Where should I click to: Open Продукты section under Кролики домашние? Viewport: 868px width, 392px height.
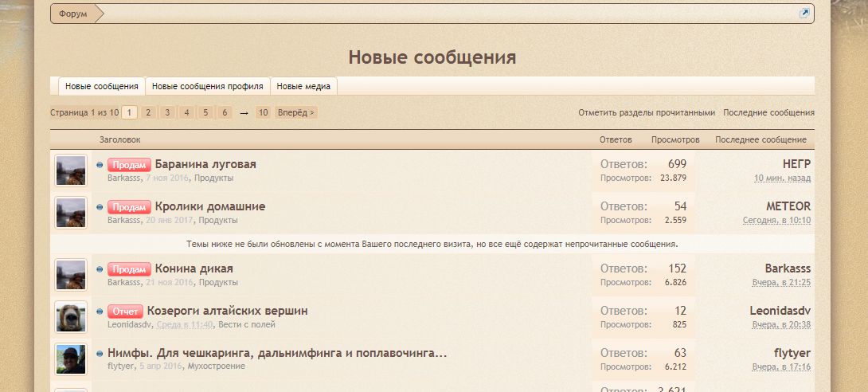[x=218, y=220]
